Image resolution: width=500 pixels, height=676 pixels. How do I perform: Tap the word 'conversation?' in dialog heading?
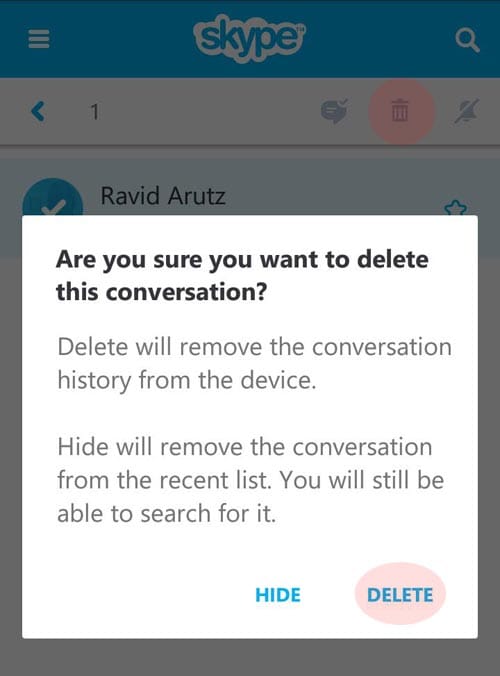point(186,292)
